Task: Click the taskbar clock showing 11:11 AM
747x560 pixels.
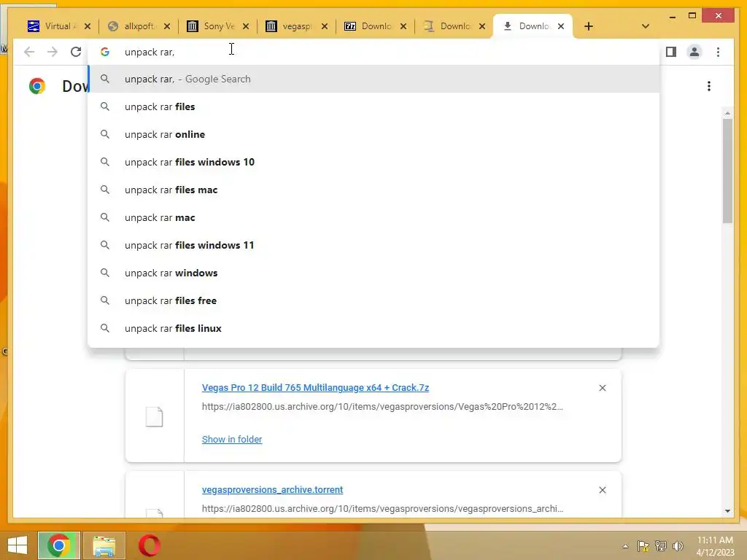Action: pos(715,546)
